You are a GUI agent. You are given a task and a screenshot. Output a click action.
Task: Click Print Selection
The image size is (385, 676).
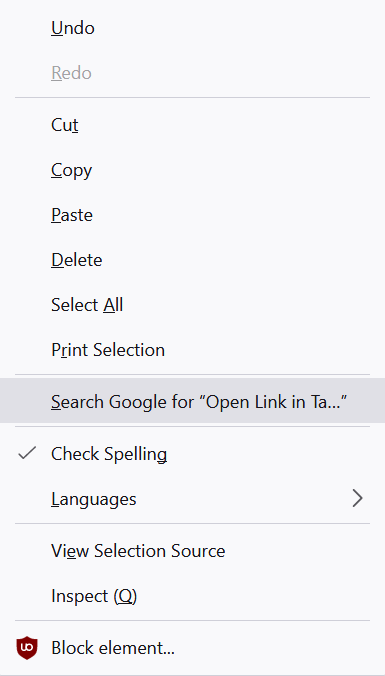(x=192, y=350)
